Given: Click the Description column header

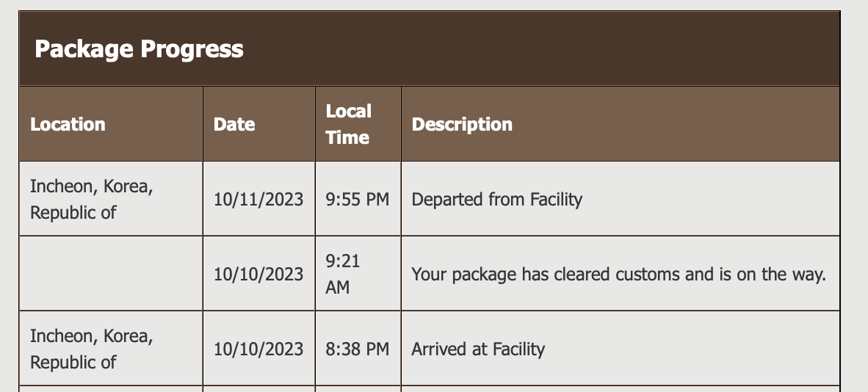Looking at the screenshot, I should coord(462,125).
